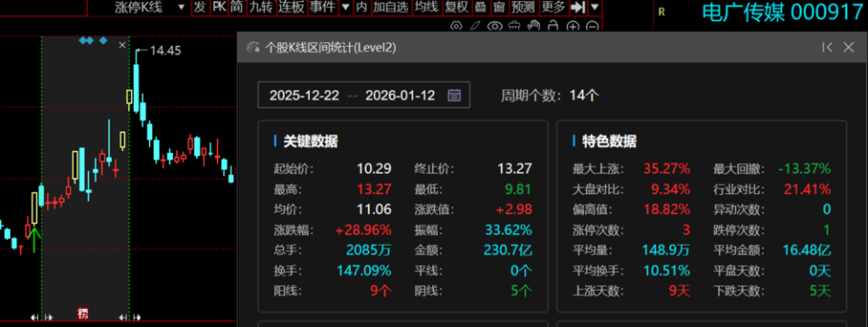This screenshot has width=868, height=327.
Task: Click the 发 toolbar button
Action: pos(200,7)
